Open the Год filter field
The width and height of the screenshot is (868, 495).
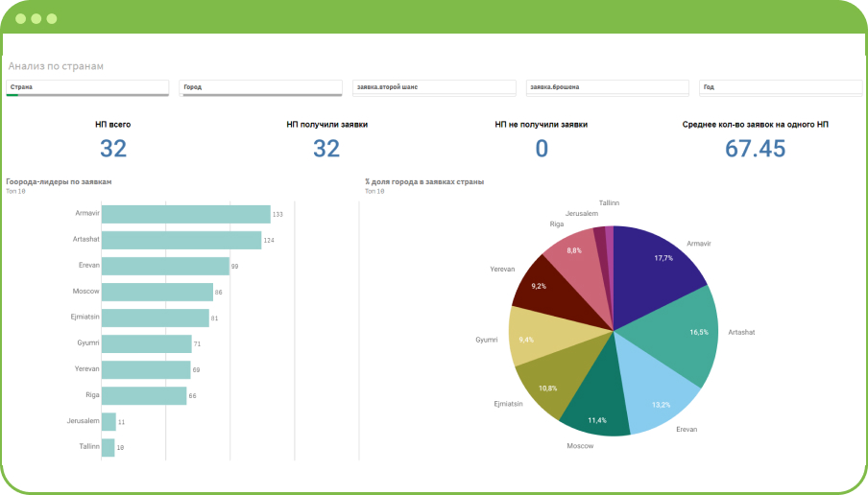click(779, 87)
